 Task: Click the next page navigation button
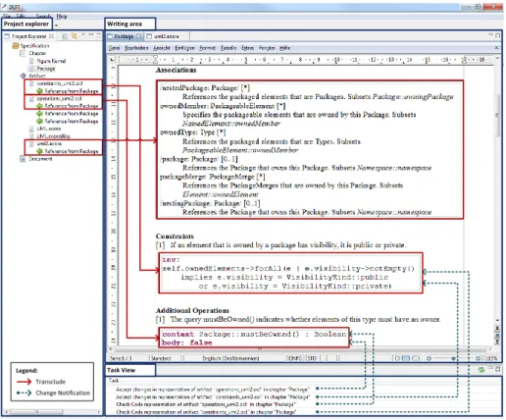pos(497,341)
